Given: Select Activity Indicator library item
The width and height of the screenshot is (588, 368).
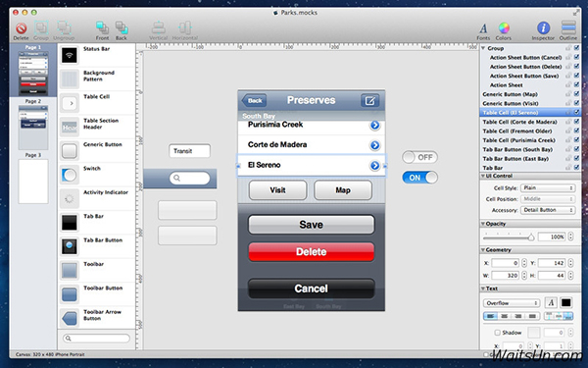Looking at the screenshot, I should 96,198.
